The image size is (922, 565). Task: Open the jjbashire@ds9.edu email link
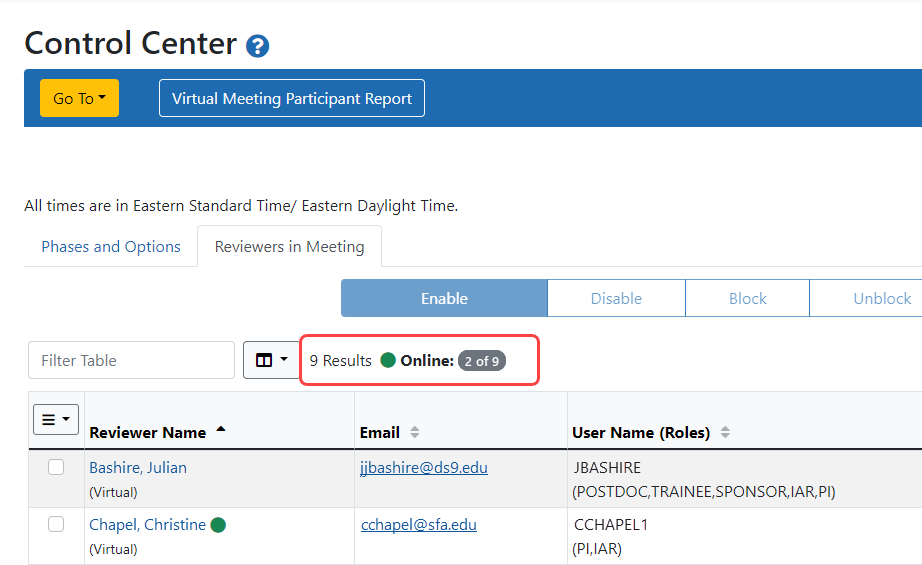point(424,467)
